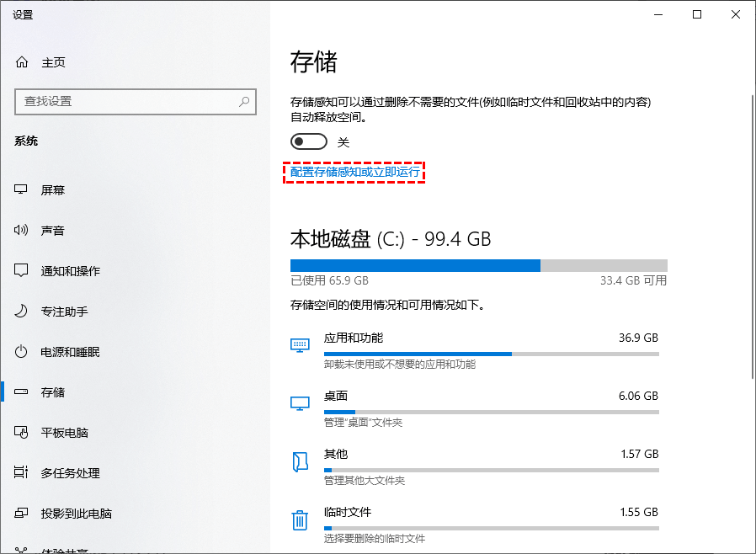This screenshot has width=756, height=554.
Task: Open Configure Storage Sense or run now link
Action: (354, 173)
